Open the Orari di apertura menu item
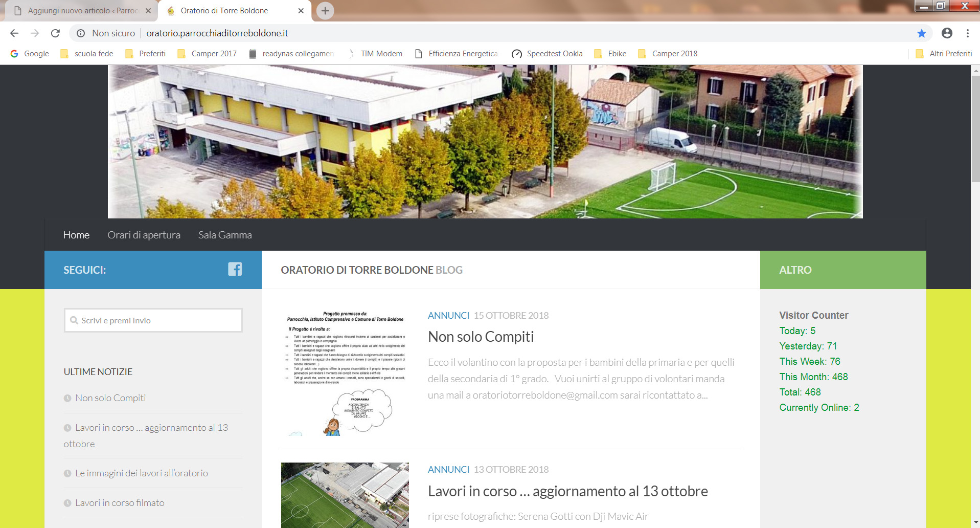This screenshot has width=980, height=528. tap(144, 235)
